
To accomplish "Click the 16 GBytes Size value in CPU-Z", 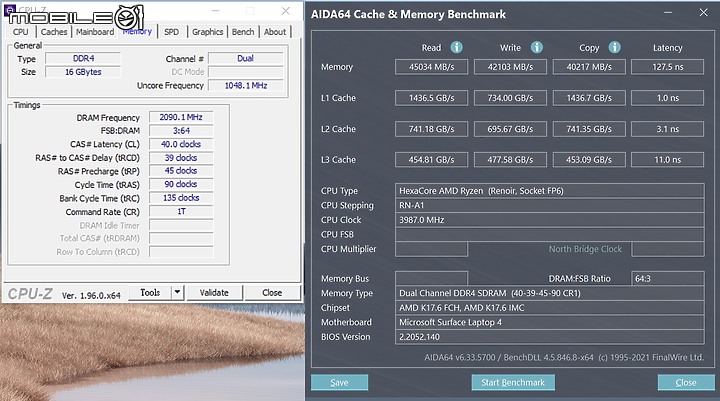I will click(x=83, y=72).
